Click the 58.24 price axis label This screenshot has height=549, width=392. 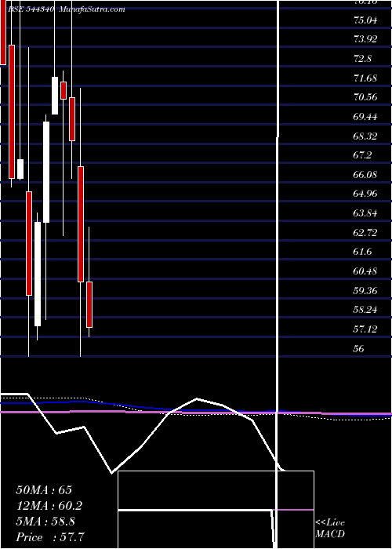pos(366,311)
